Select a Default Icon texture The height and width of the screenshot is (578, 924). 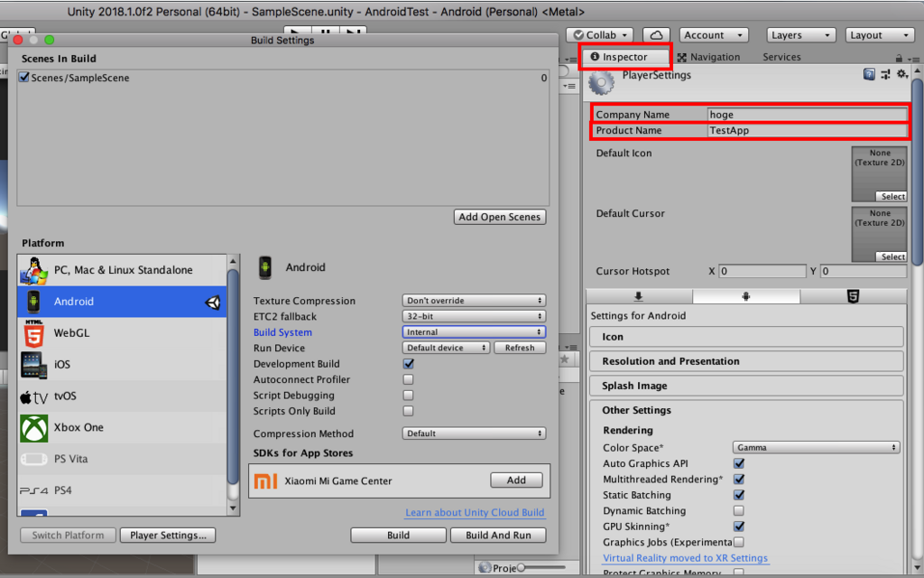(x=891, y=196)
